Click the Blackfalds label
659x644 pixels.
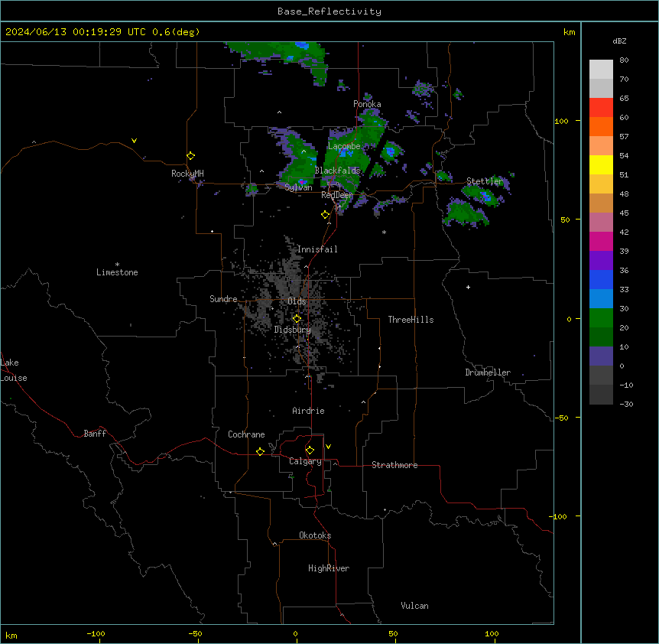coord(337,171)
